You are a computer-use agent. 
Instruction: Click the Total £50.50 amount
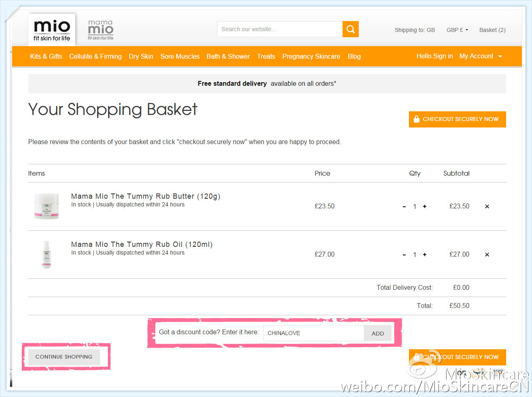coord(460,306)
